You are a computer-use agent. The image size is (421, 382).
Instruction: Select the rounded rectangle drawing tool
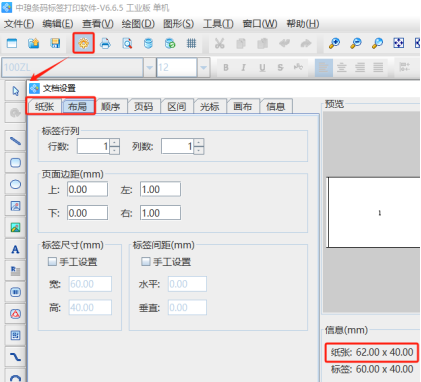pos(15,163)
